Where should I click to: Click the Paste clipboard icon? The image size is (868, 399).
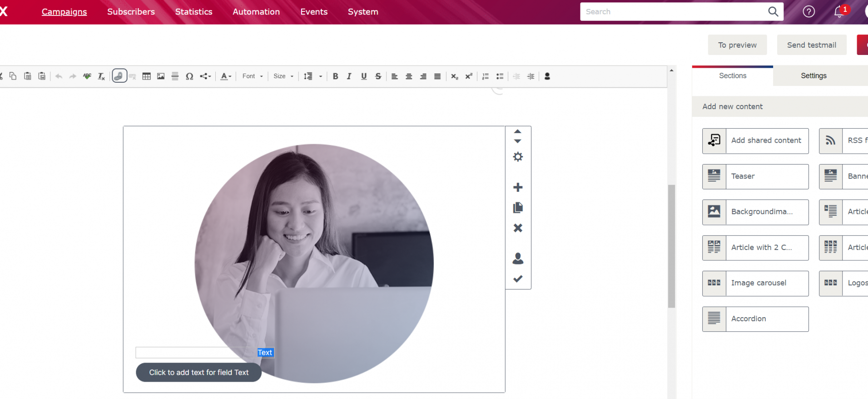(x=28, y=76)
